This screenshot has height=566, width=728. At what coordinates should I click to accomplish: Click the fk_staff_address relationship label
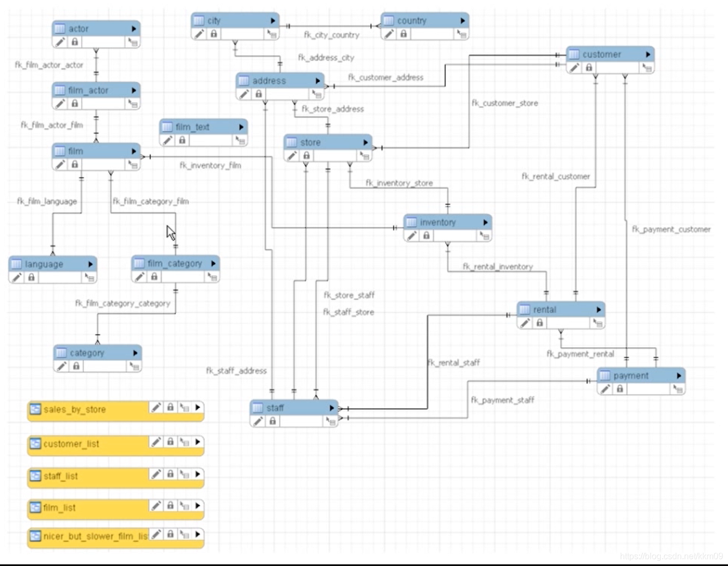[x=236, y=371]
